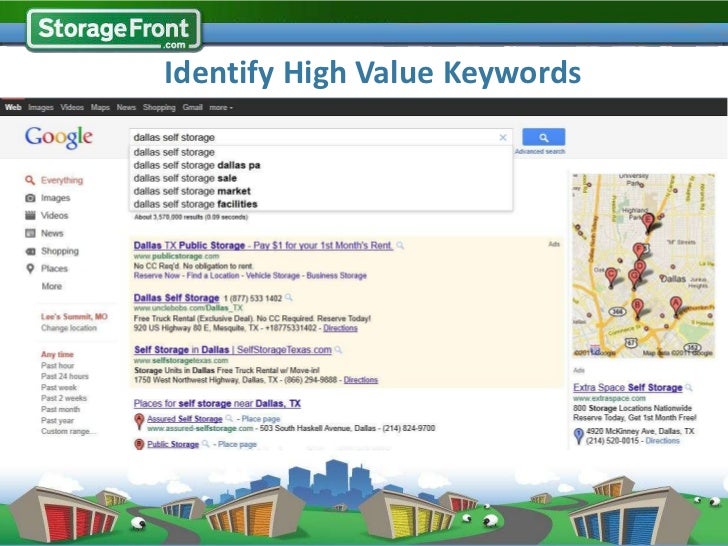This screenshot has height=546, width=728.
Task: Click the News newspaper icon in the sidebar
Action: (30, 233)
